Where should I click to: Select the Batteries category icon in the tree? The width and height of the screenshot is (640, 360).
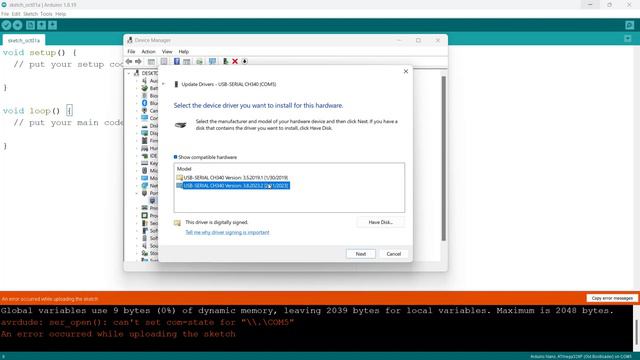144,88
